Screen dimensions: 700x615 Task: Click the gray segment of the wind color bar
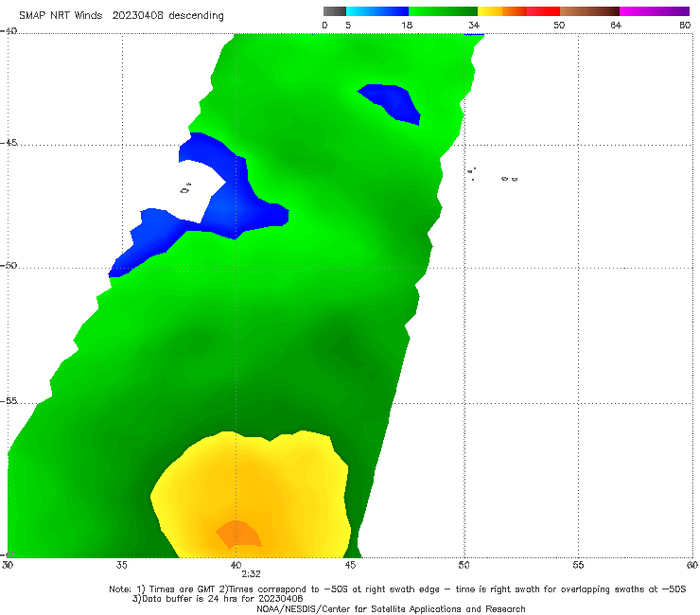click(x=335, y=11)
